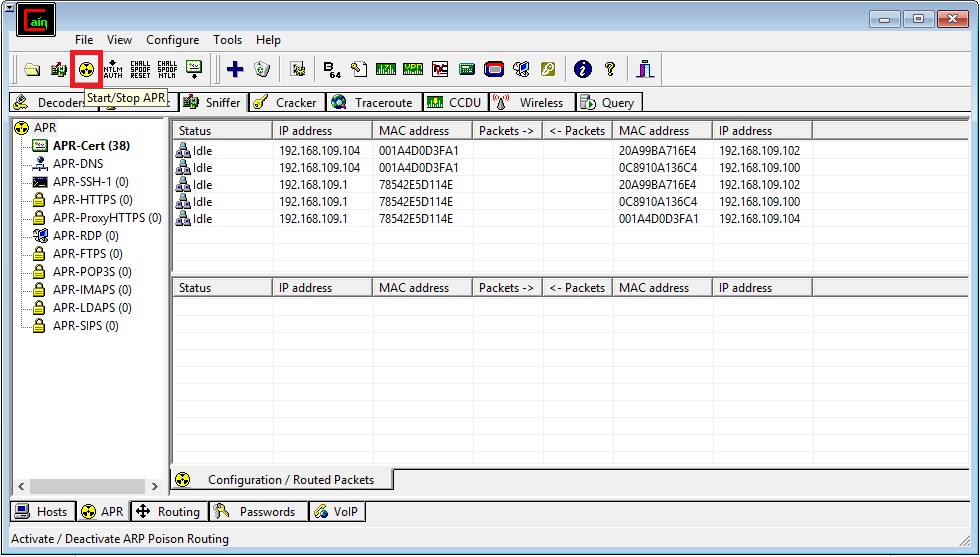Click the NTLM AUTH toolbar icon
The image size is (980, 557).
(x=113, y=69)
